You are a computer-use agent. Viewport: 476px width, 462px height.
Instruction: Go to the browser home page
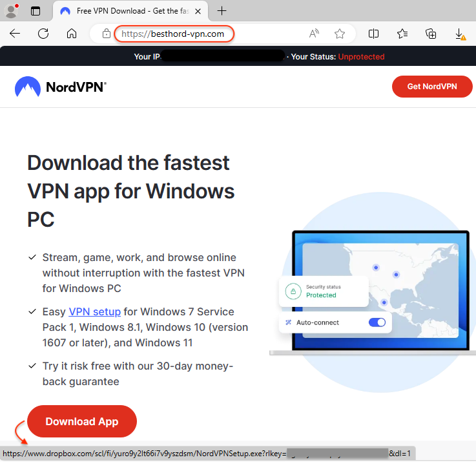(72, 34)
